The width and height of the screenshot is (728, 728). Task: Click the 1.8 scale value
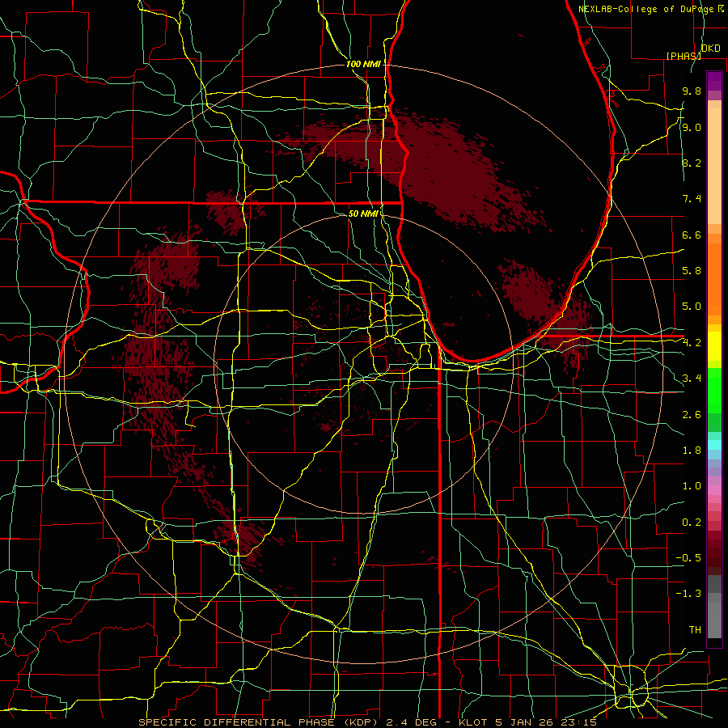[x=692, y=451]
